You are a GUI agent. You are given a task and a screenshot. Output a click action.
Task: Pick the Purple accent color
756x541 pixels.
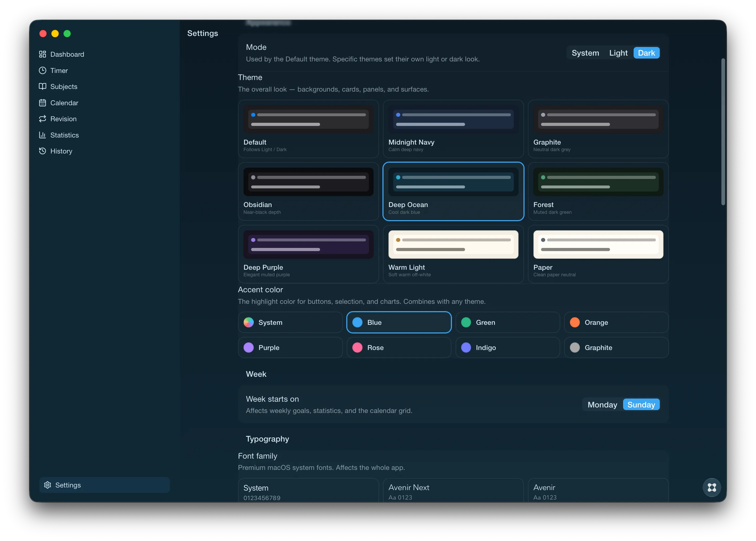click(x=290, y=347)
